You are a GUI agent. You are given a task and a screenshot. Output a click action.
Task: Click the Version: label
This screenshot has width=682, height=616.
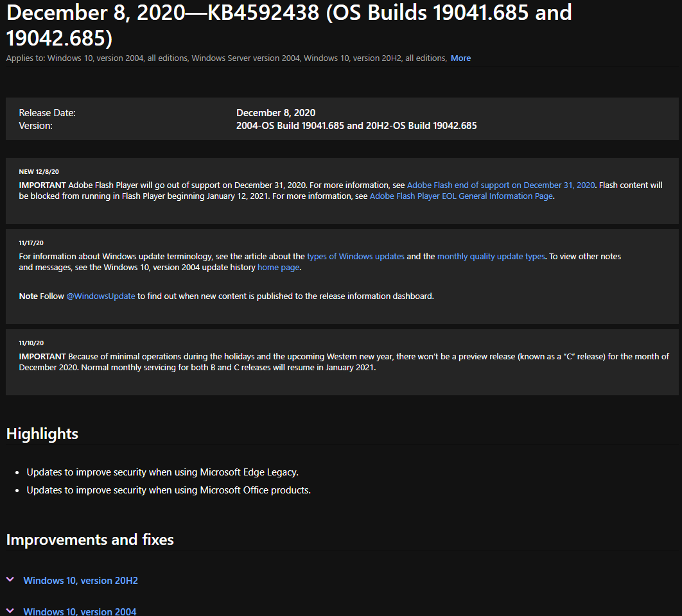pos(36,126)
